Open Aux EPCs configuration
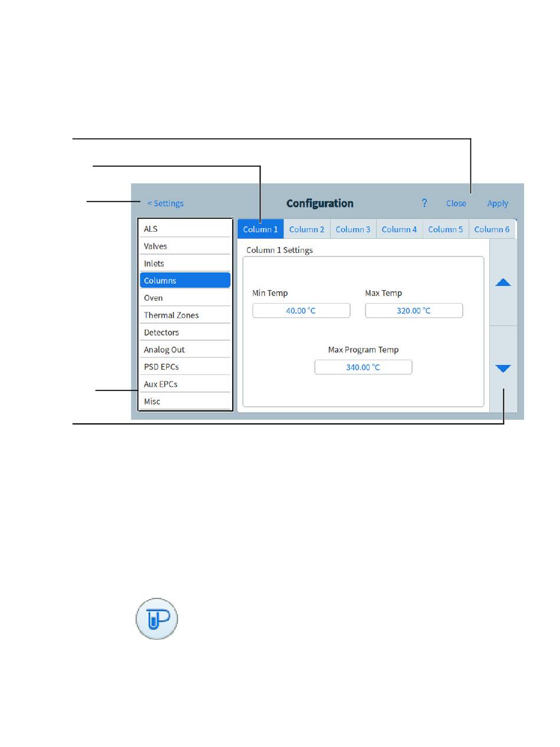Viewport: 560px width, 747px height. pyautogui.click(x=185, y=384)
